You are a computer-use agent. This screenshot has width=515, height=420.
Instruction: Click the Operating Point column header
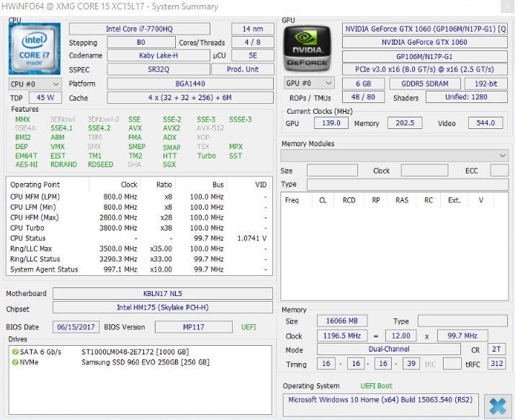[35, 184]
